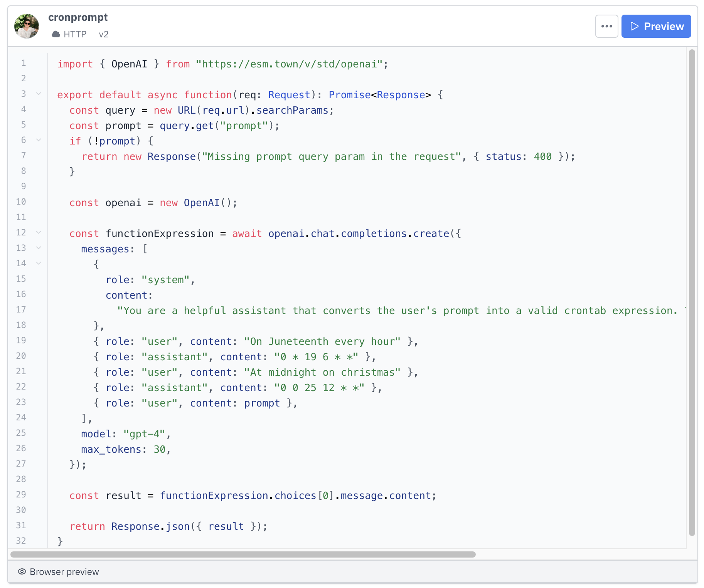Image resolution: width=704 pixels, height=588 pixels.
Task: Click the v2 version label
Action: [x=103, y=34]
